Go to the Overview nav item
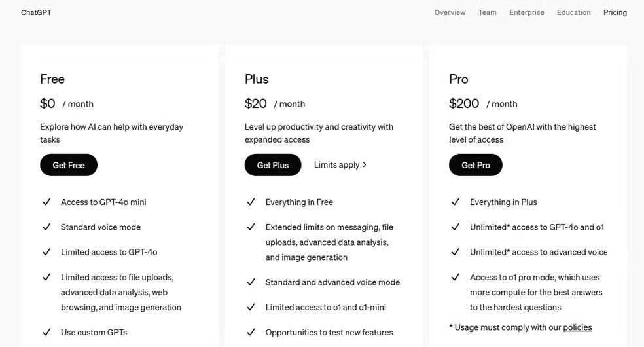Image resolution: width=644 pixels, height=347 pixels. click(x=450, y=12)
